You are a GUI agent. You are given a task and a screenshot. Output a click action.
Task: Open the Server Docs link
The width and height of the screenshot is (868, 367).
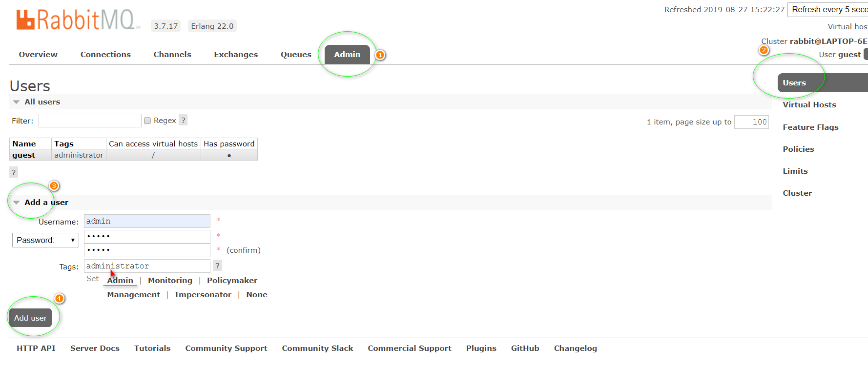pos(95,348)
